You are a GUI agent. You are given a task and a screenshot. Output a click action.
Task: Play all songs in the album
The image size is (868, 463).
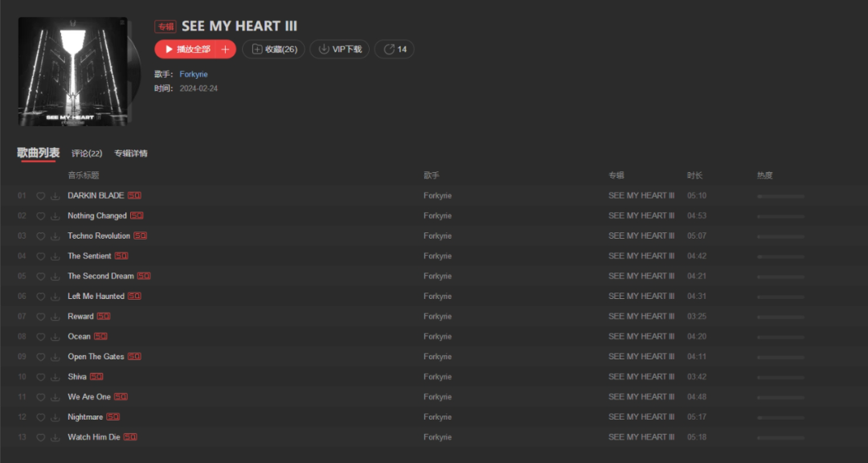coord(186,49)
